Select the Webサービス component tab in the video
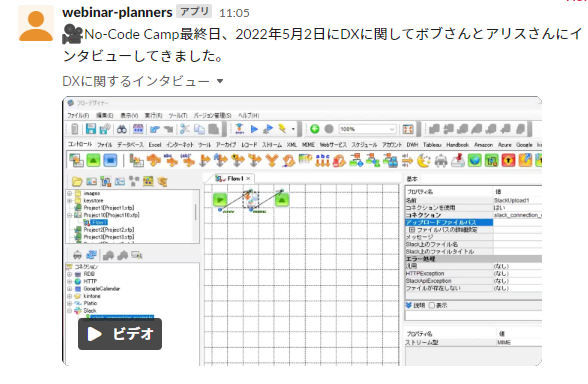Viewport: 588px width, 384px height. [333, 145]
